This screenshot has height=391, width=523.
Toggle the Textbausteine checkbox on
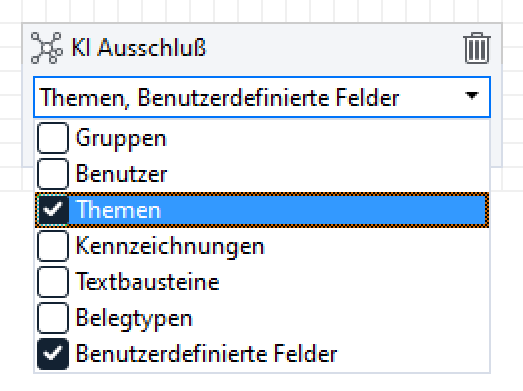53,282
